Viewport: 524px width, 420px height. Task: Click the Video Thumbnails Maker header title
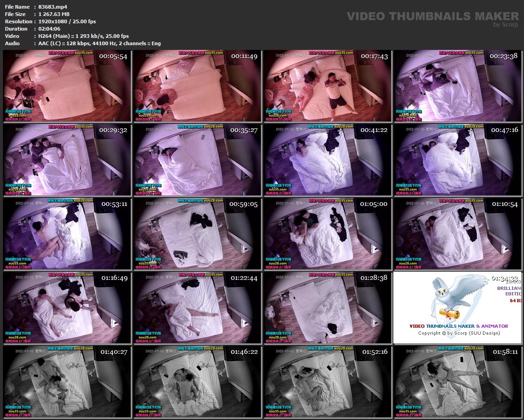[x=432, y=16]
